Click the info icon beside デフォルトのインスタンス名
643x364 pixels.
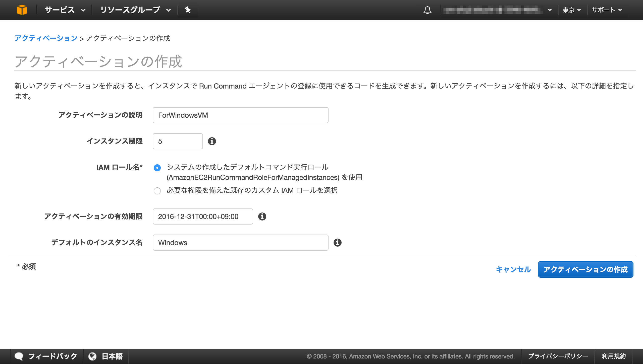(x=338, y=242)
